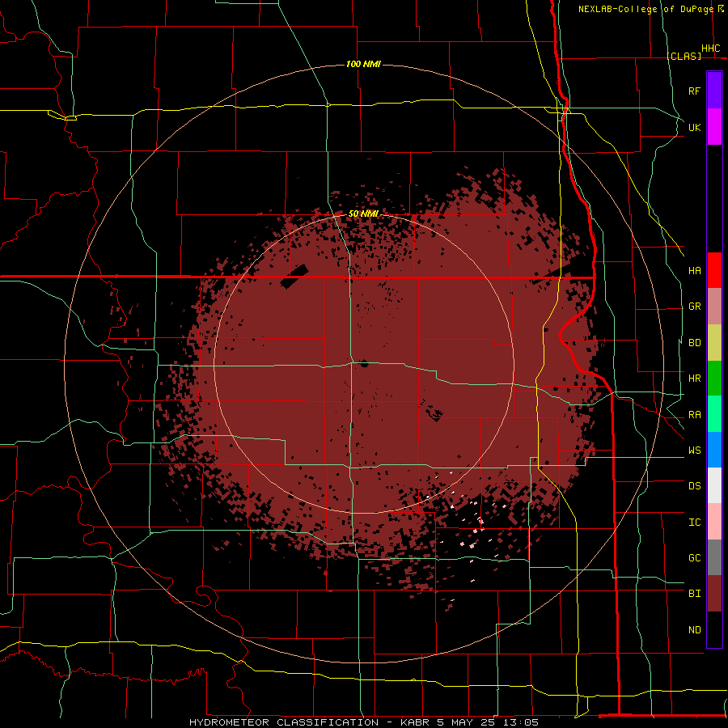Click the '13:05' timestamp text
Viewport: 728px width, 728px height.
pos(523,722)
